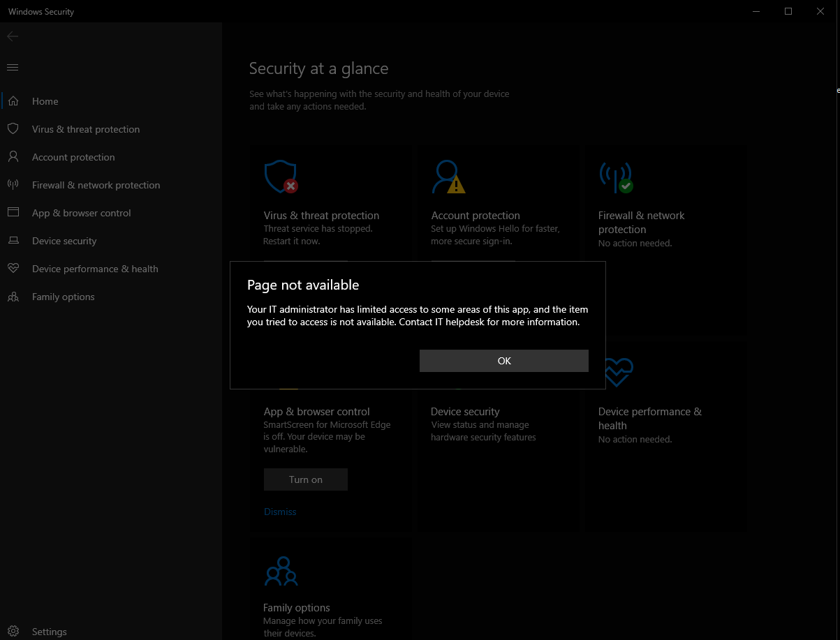The height and width of the screenshot is (640, 840).
Task: Click the 'Page not available' dialog title
Action: click(x=303, y=285)
